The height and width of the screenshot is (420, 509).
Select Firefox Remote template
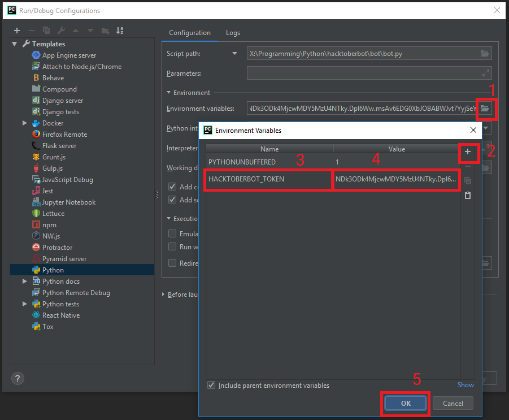coord(59,135)
